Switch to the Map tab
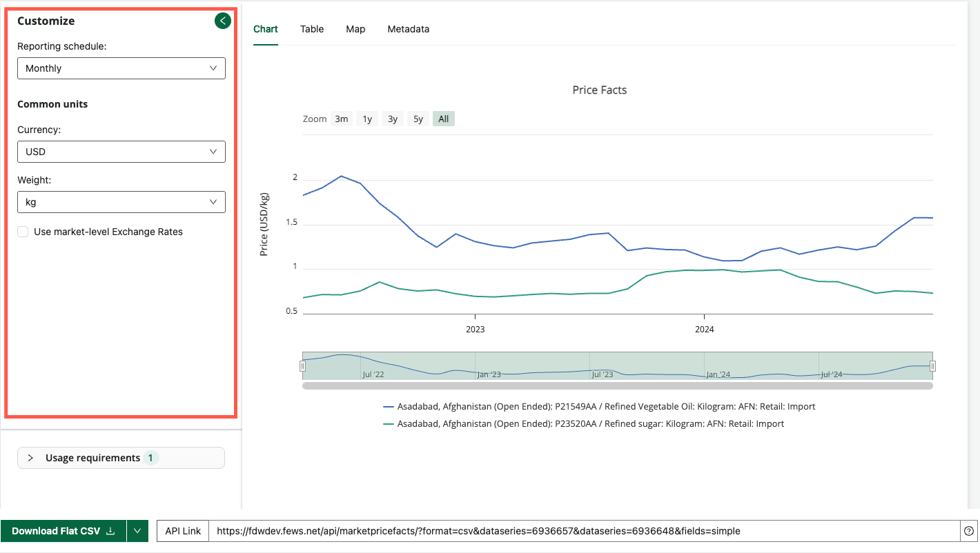The width and height of the screenshot is (980, 553). tap(355, 29)
